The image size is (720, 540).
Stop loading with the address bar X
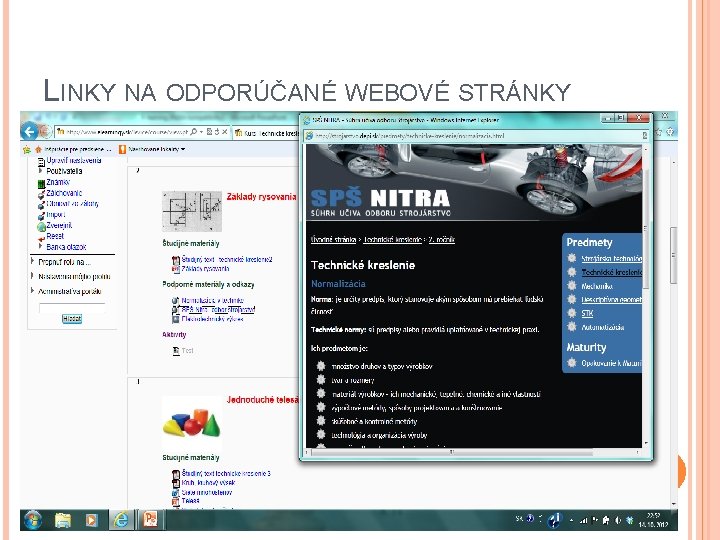pos(225,132)
